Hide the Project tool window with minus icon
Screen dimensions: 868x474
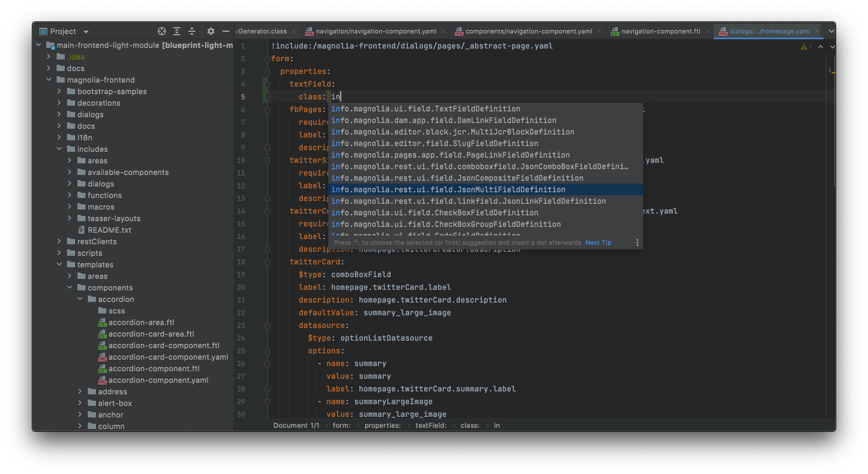225,31
